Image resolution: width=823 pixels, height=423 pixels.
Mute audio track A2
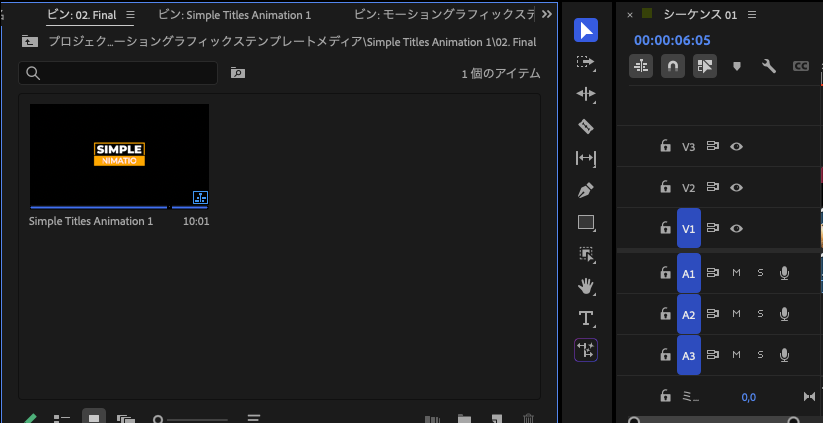tap(736, 314)
